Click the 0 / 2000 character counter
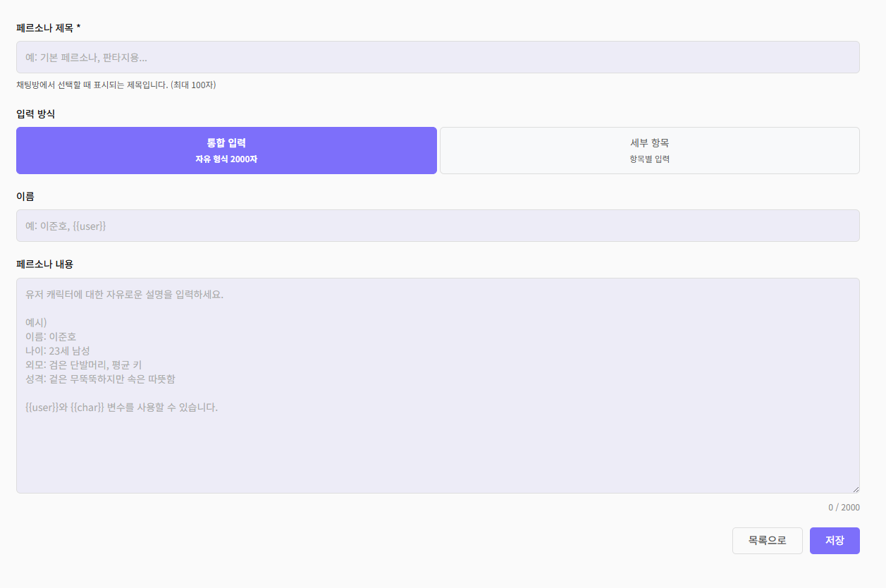The height and width of the screenshot is (588, 886). pos(844,508)
